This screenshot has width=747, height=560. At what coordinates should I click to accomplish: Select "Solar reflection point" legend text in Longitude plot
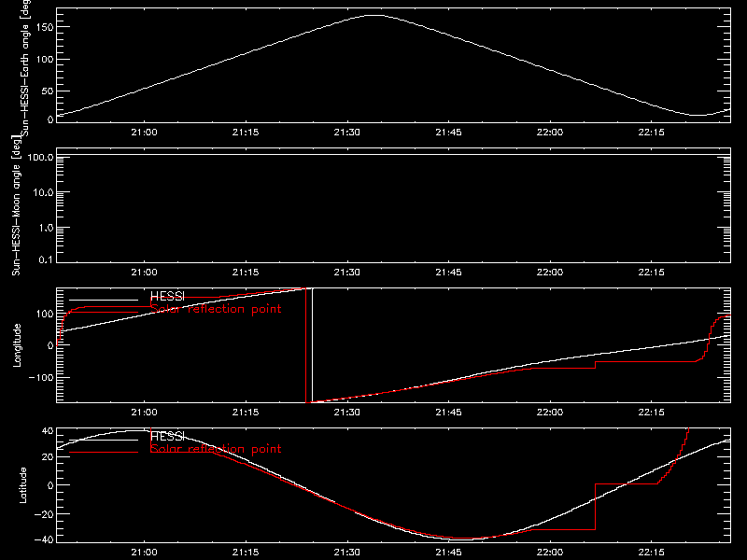click(216, 309)
